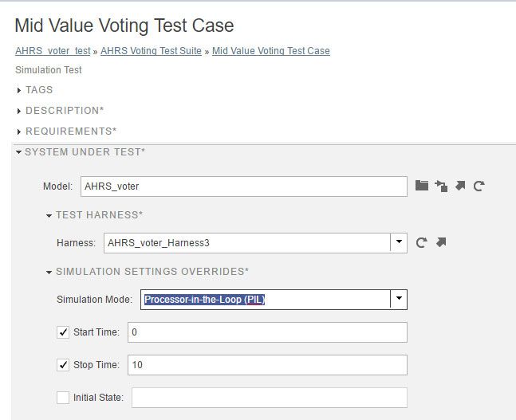Open the harness with the arrow icon
Image resolution: width=516 pixels, height=420 pixels.
pyautogui.click(x=441, y=242)
